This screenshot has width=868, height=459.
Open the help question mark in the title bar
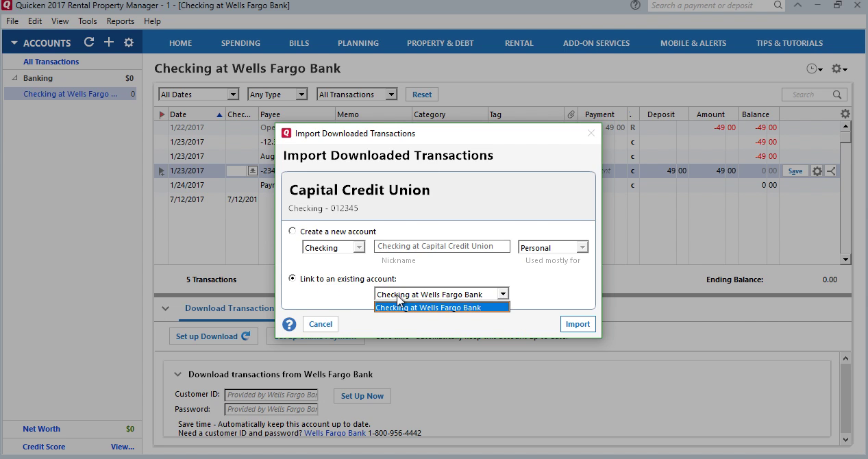tap(636, 5)
